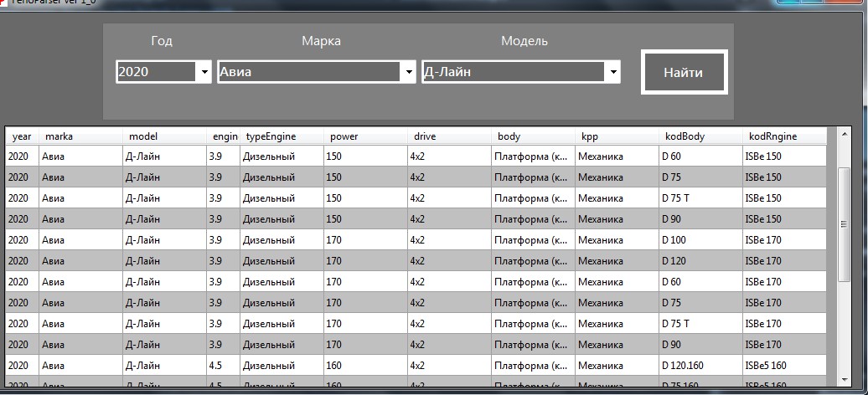Sort by the marka column header
The width and height of the screenshot is (868, 395).
[80, 136]
